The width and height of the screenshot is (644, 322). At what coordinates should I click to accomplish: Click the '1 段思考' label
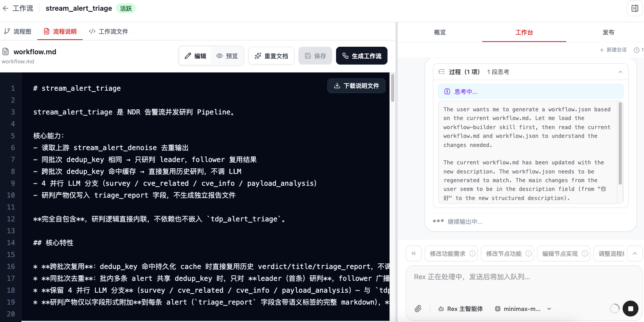pyautogui.click(x=498, y=72)
